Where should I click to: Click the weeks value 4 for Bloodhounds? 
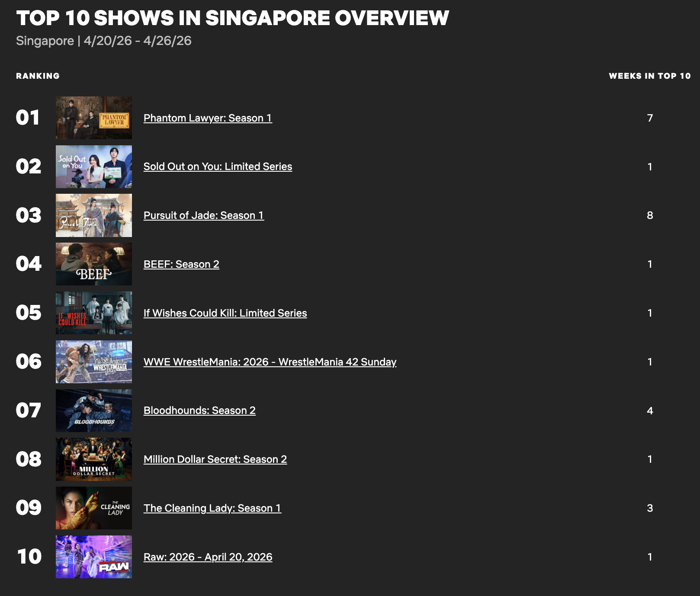click(650, 410)
